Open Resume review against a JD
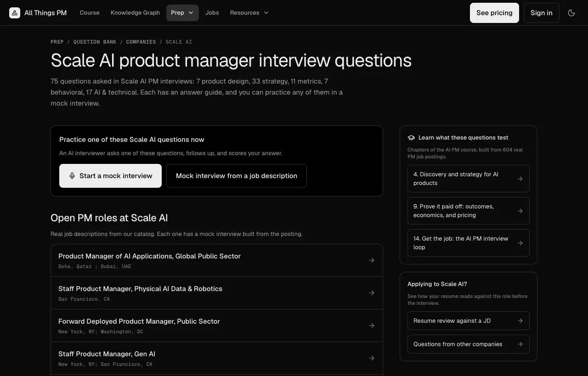The height and width of the screenshot is (376, 588). (469, 321)
